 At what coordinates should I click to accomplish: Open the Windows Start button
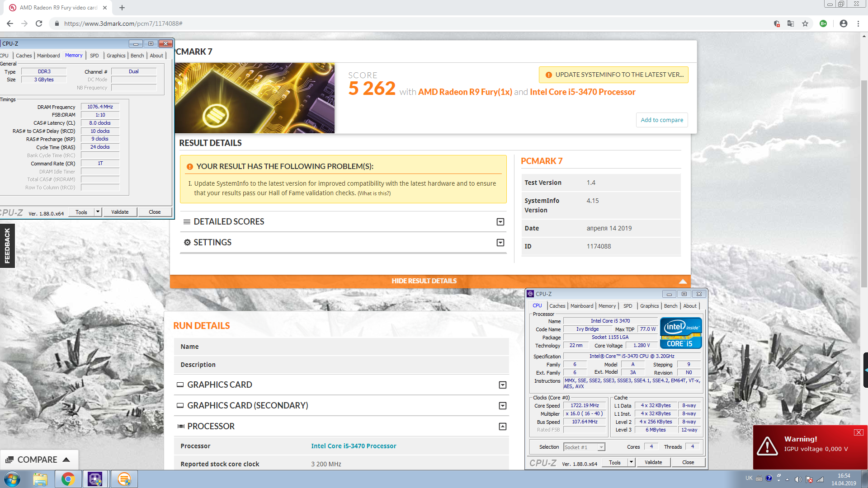(x=12, y=479)
